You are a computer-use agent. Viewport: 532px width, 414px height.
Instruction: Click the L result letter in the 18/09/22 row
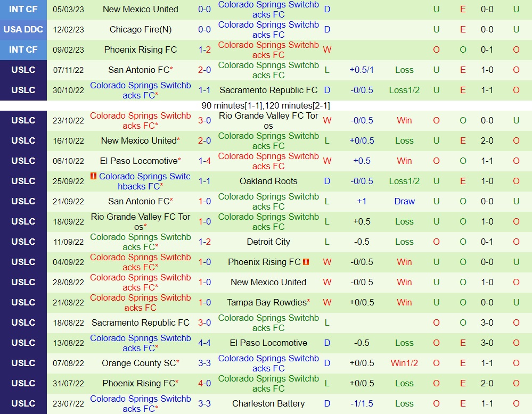327,221
